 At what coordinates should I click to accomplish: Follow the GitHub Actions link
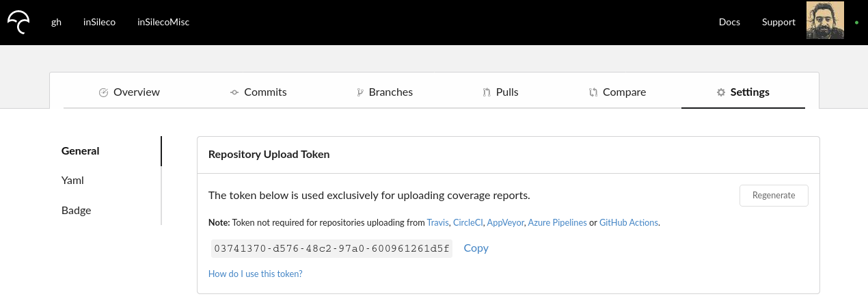(x=629, y=223)
